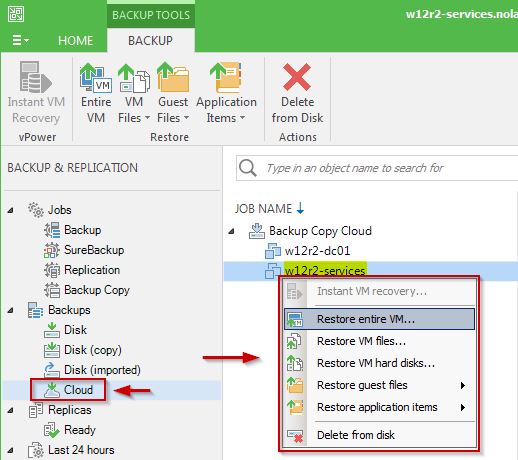Switch to the HOME ribbon tab
This screenshot has width=518, height=460.
[x=75, y=40]
